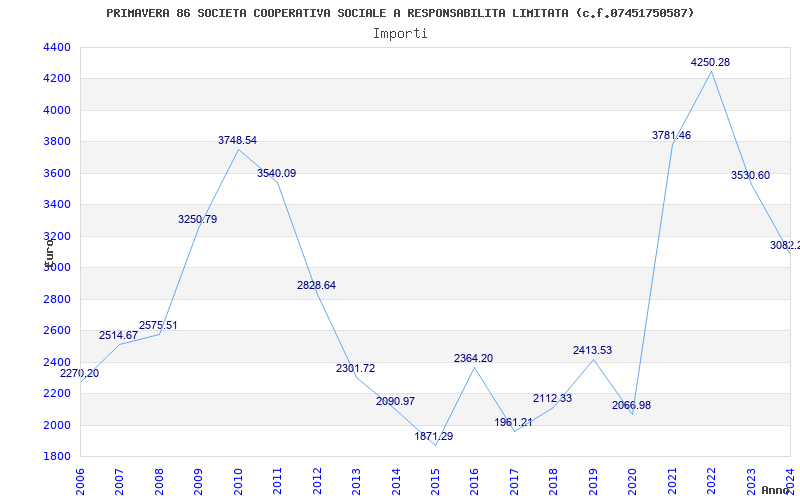The width and height of the screenshot is (800, 500).
Task: Select data label 2364.20
Action: (473, 359)
